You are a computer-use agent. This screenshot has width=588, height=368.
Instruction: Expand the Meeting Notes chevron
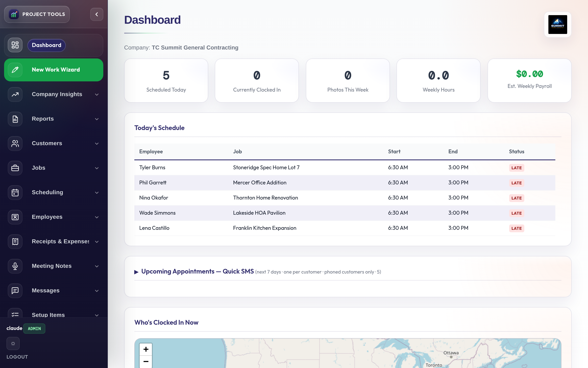[97, 266]
